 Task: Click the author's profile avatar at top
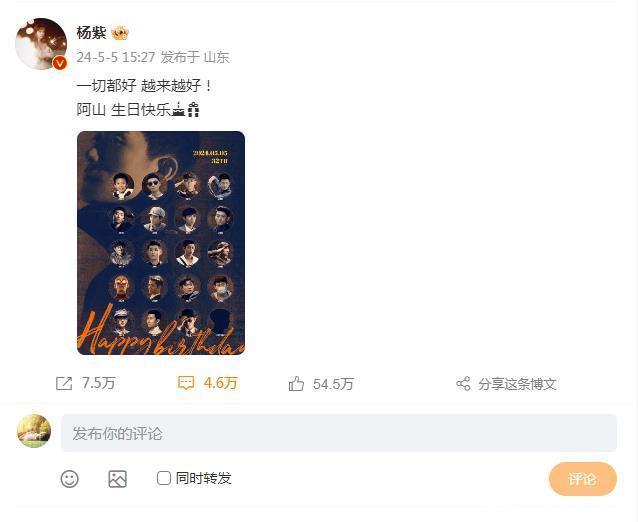click(41, 44)
